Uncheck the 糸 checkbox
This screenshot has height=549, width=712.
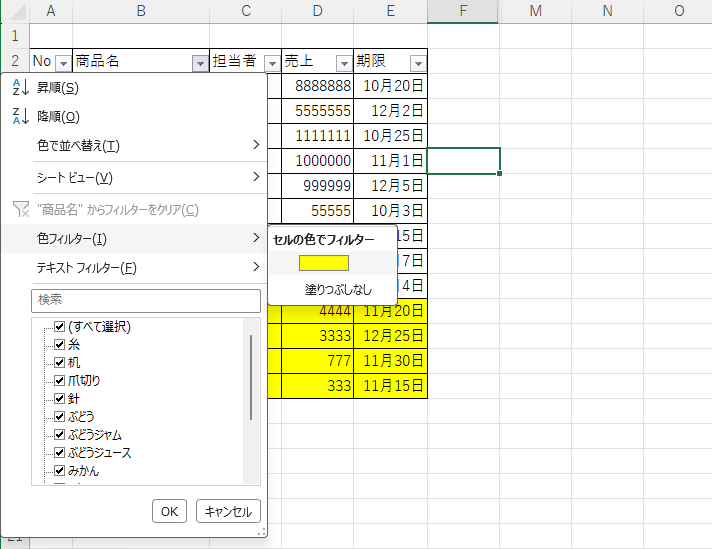[x=59, y=344]
